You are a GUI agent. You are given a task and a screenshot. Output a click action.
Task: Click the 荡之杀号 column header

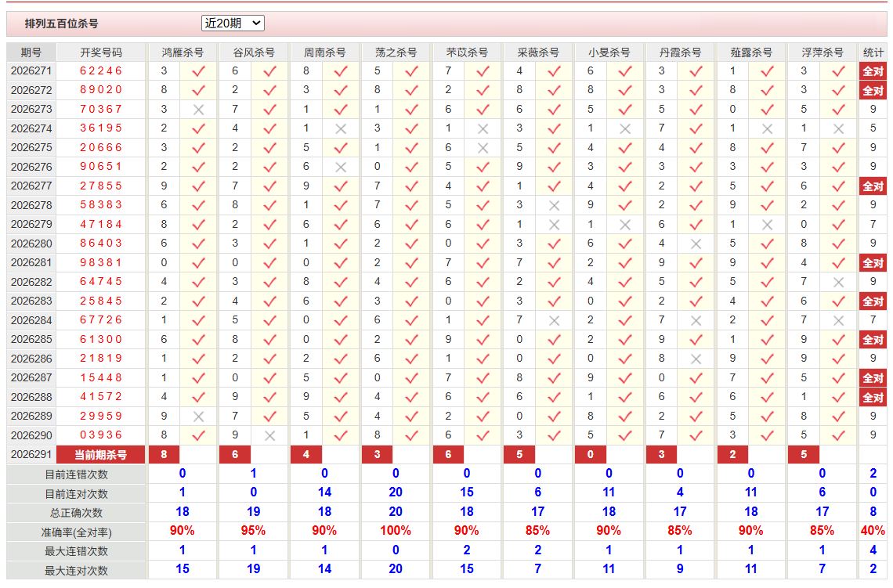pos(396,52)
